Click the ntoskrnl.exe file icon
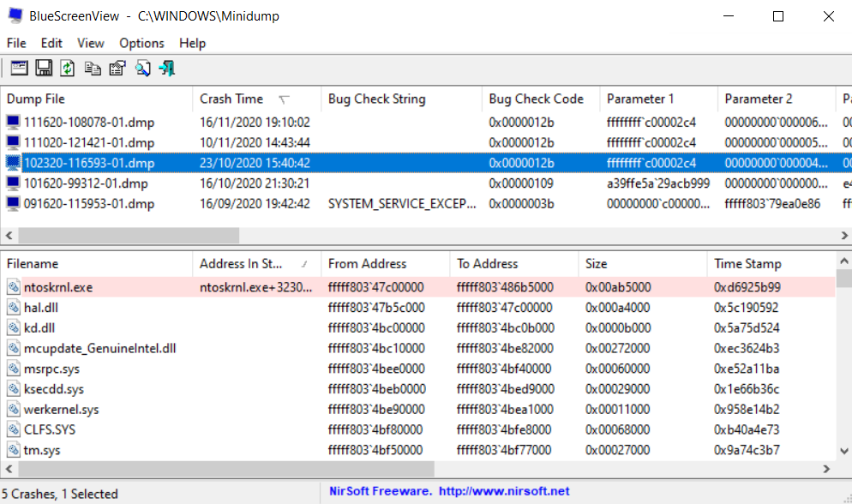The image size is (852, 504). (14, 287)
